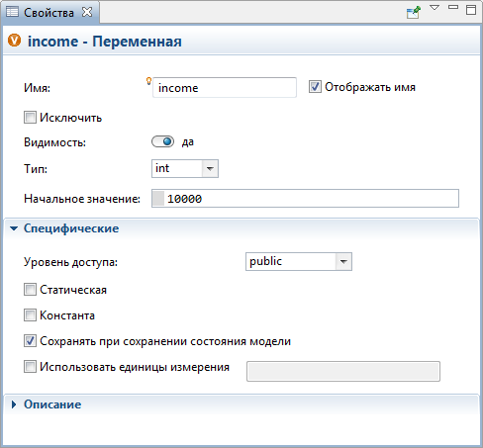Image resolution: width=483 pixels, height=448 pixels.
Task: Toggle the Видимость switch
Action: [x=162, y=141]
